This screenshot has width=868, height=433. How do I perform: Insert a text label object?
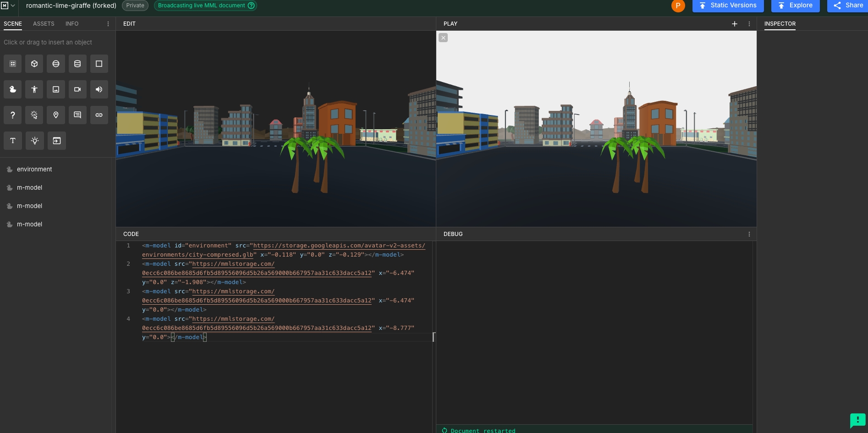click(x=13, y=141)
